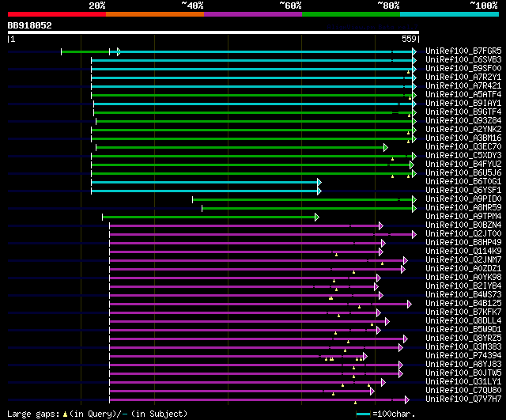506x420 pixels.
Task: Select the UniRef100_B9GTF4 label
Action: [463, 112]
